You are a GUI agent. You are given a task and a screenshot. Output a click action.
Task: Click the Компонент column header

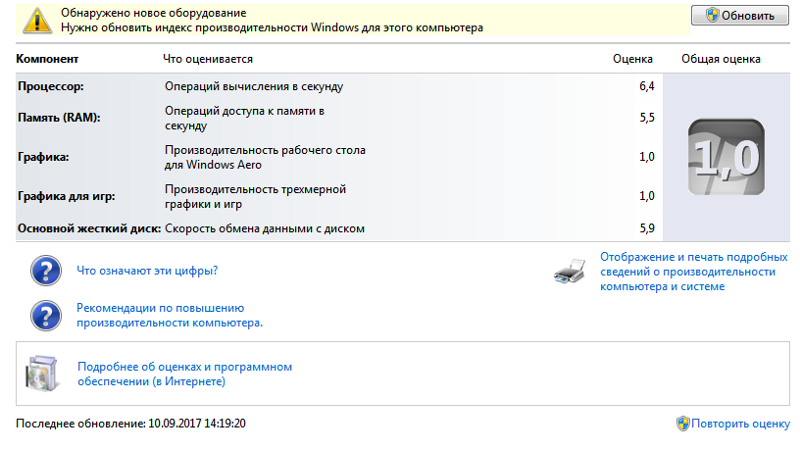pyautogui.click(x=47, y=59)
